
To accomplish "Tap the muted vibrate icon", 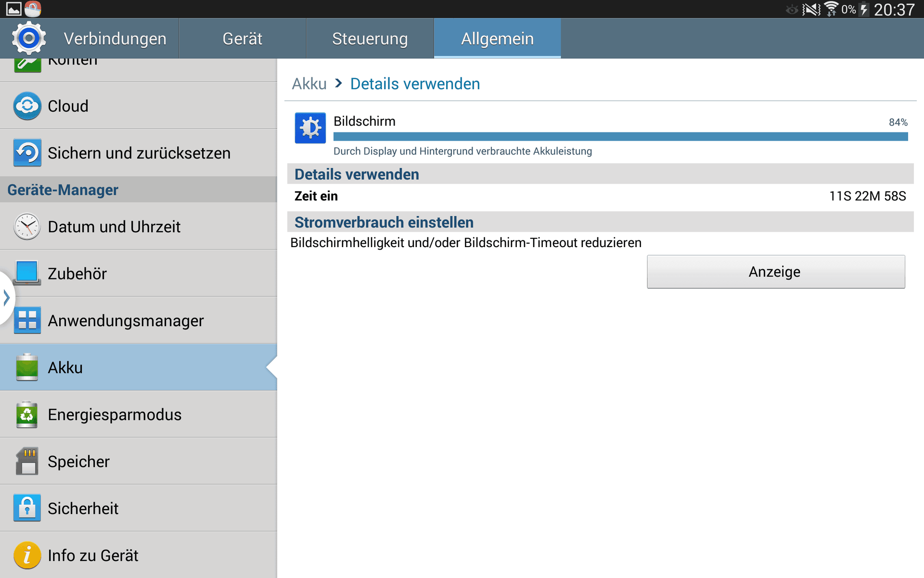I will [811, 9].
